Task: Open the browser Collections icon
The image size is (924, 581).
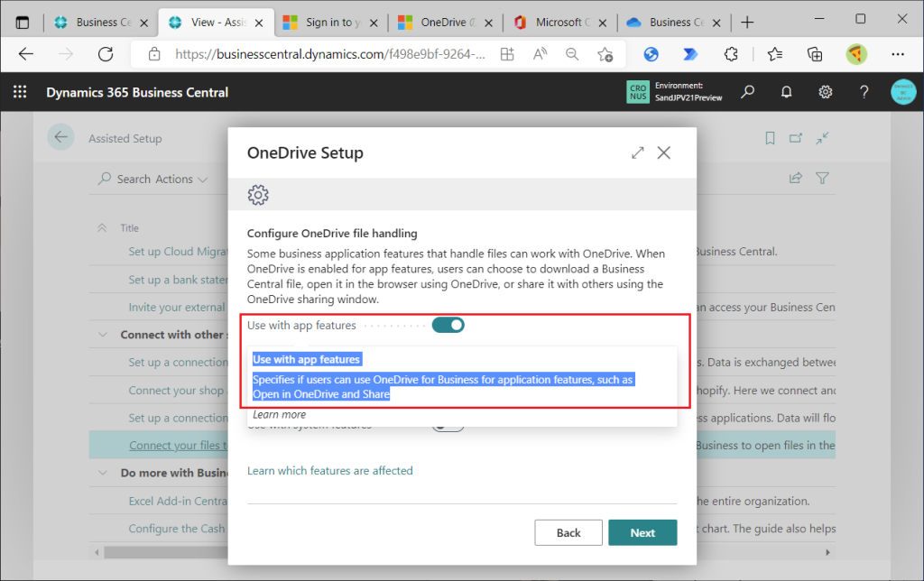Action: [x=815, y=54]
